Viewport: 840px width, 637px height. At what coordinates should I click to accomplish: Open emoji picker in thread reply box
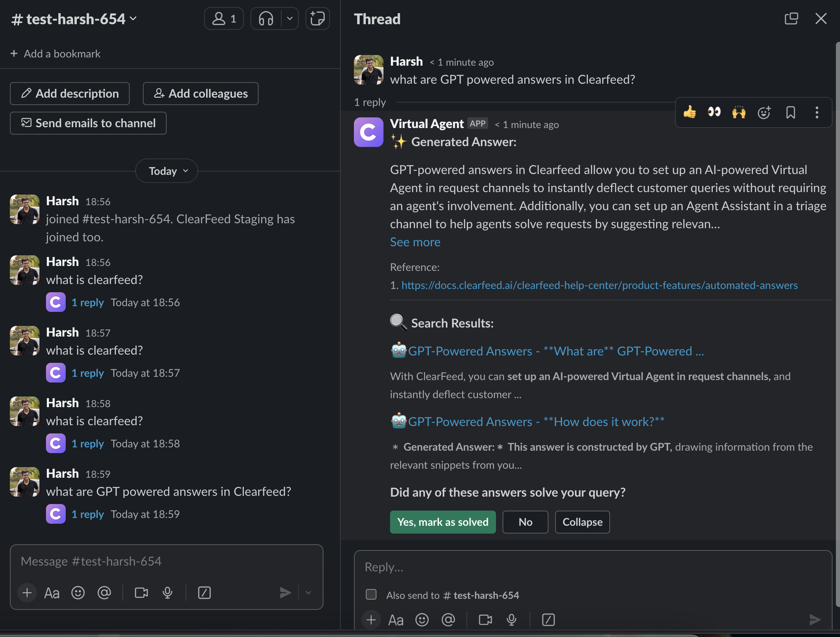422,620
